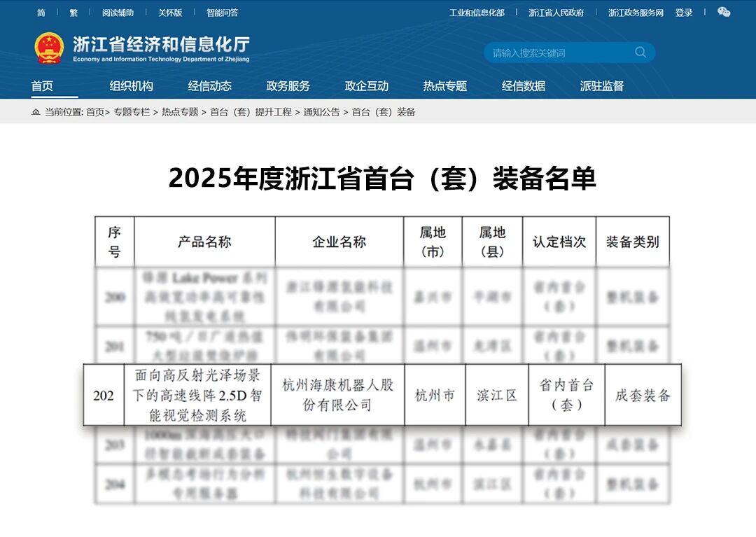Open 工业和信息化部 link
This screenshot has width=756, height=537.
(x=477, y=13)
